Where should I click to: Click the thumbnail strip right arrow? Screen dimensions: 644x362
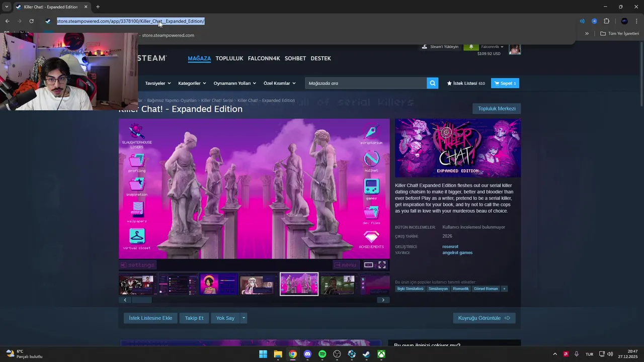click(383, 300)
